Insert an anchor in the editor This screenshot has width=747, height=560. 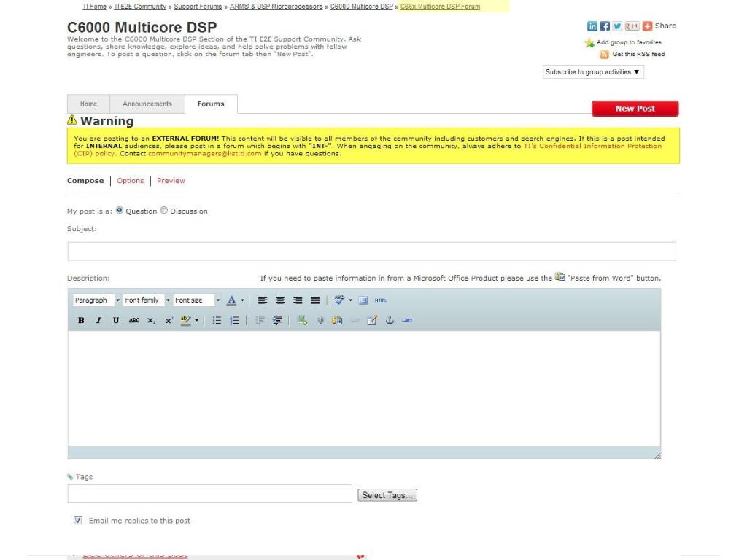tap(390, 321)
